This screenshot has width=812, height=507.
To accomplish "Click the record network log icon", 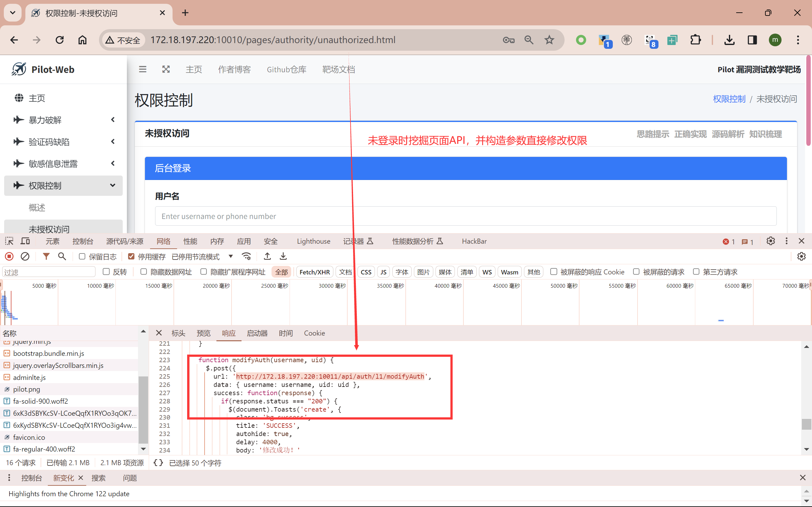I will coord(9,257).
